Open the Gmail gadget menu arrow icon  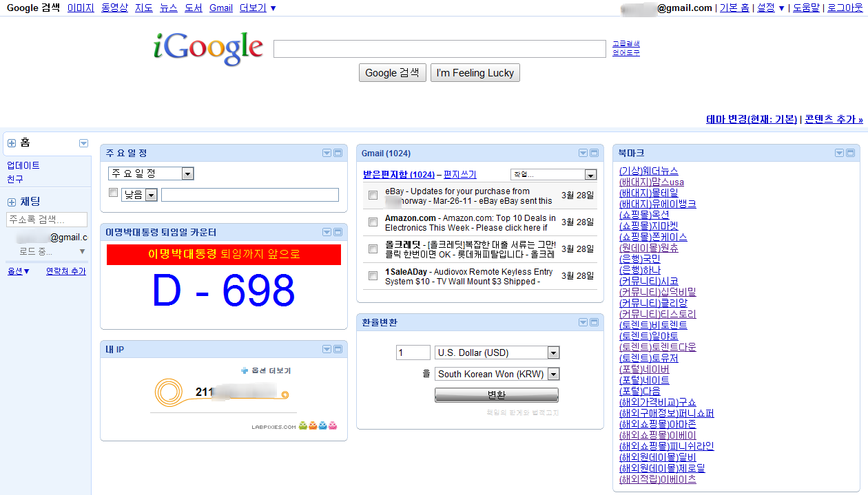(x=583, y=153)
